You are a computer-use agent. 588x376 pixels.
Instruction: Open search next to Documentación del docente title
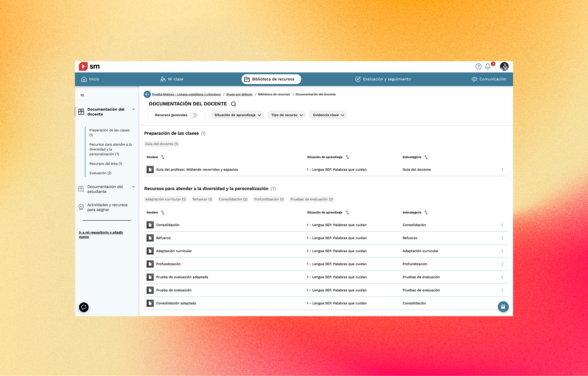234,104
